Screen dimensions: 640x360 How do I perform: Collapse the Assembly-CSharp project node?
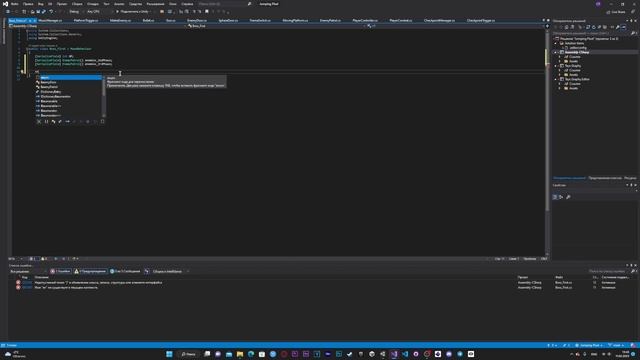coord(556,52)
